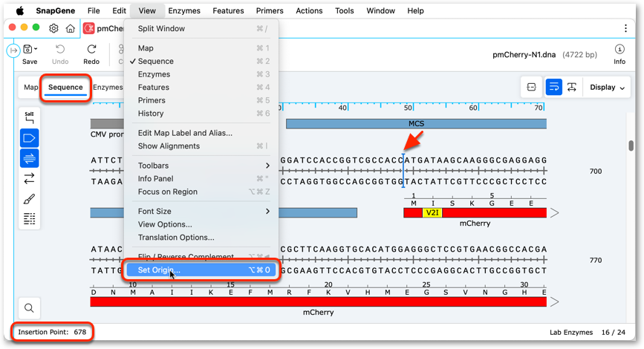Open the File menu

(x=94, y=10)
